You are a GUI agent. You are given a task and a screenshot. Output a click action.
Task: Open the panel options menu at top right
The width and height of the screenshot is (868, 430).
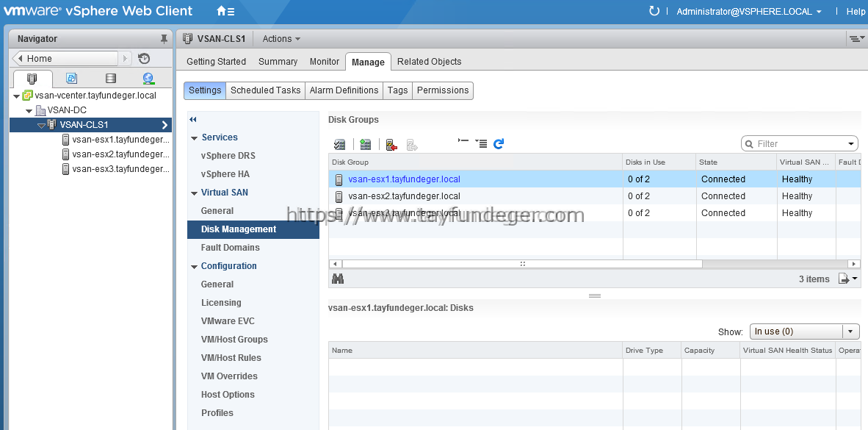click(x=856, y=38)
